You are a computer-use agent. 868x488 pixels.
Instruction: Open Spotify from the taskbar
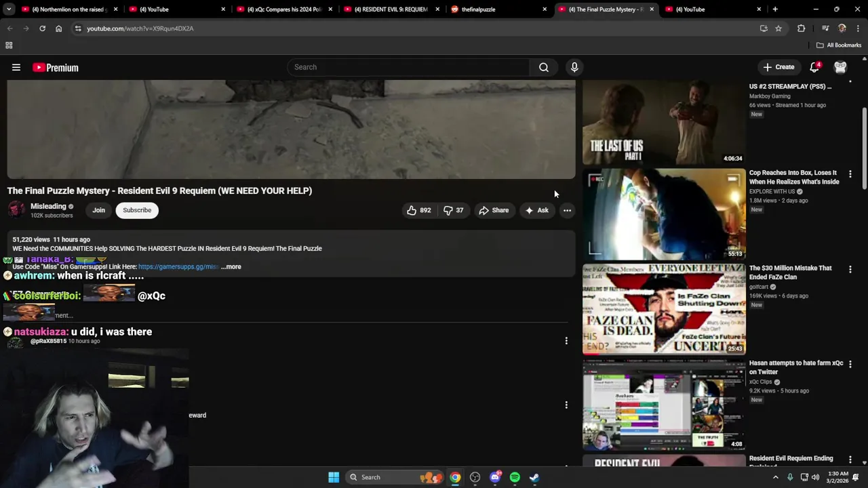click(x=515, y=477)
